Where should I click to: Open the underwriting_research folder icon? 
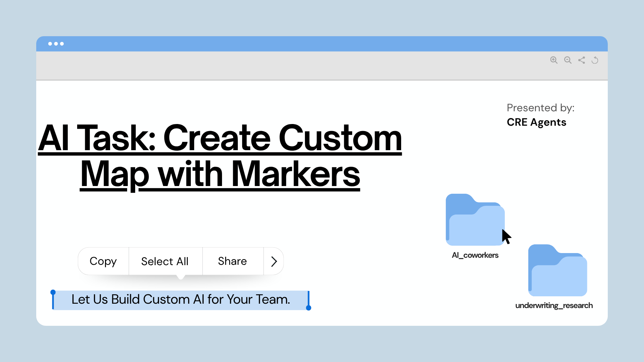pyautogui.click(x=557, y=270)
